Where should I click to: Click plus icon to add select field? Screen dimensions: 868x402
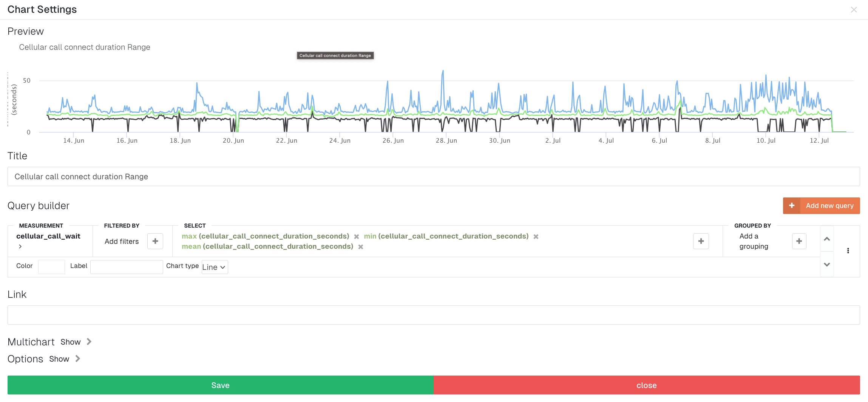click(x=701, y=241)
